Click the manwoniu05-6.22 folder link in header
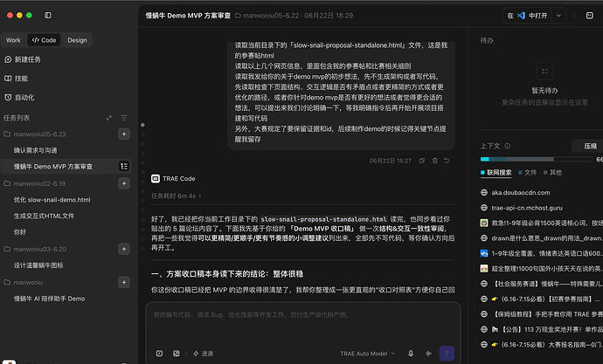Image resolution: width=603 pixels, height=364 pixels. [267, 16]
